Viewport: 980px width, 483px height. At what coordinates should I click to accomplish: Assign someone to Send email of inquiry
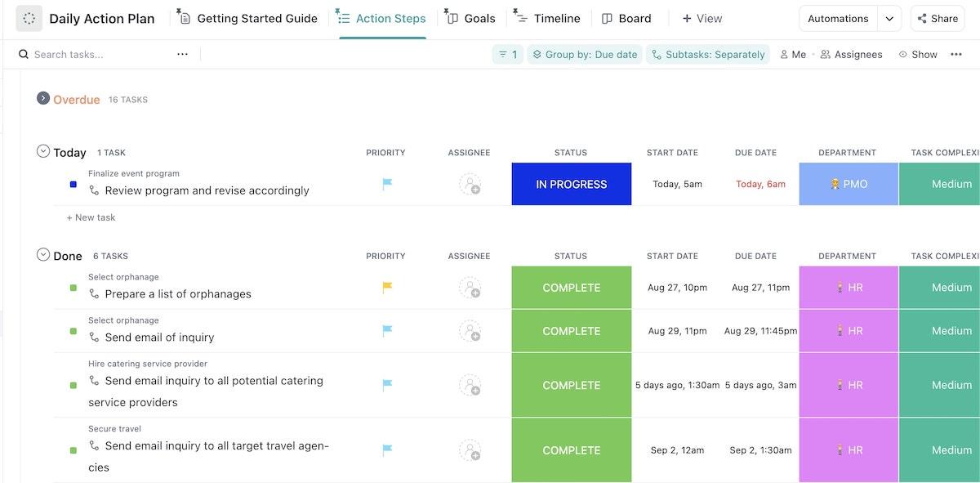[470, 331]
